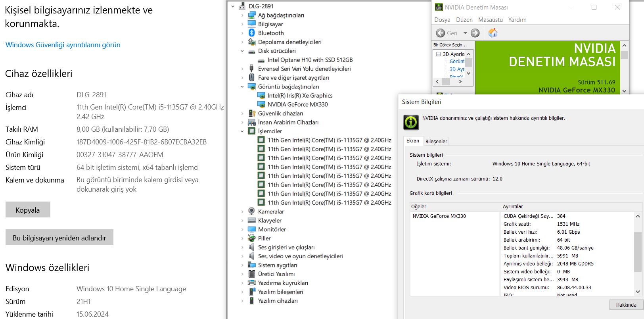Click the forward arrow icon in NVIDIA toolbar

click(x=475, y=33)
